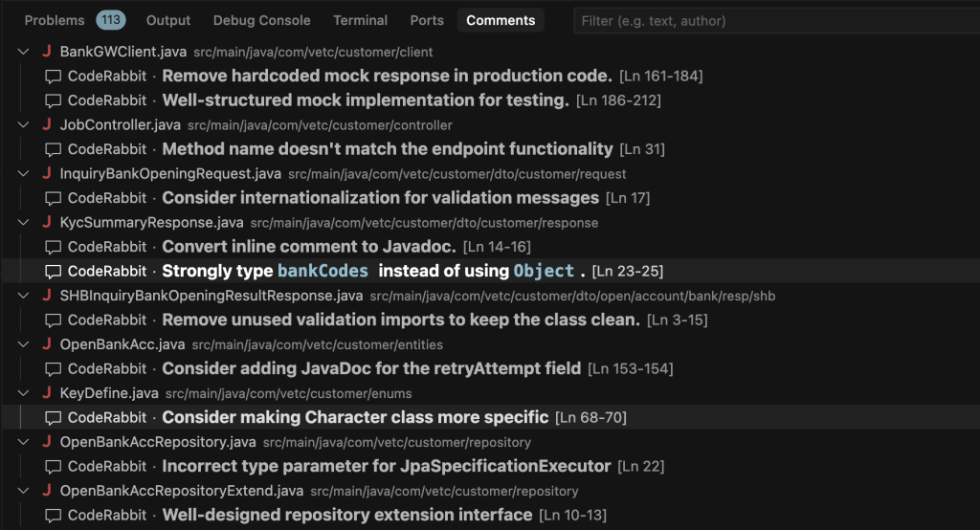Click the Java icon beside BankGWClient.java

(x=47, y=52)
